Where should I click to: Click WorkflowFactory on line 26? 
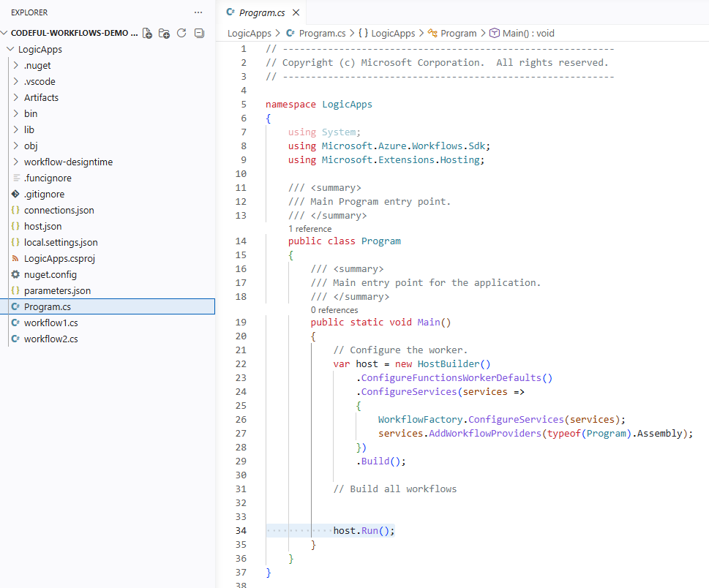click(421, 419)
